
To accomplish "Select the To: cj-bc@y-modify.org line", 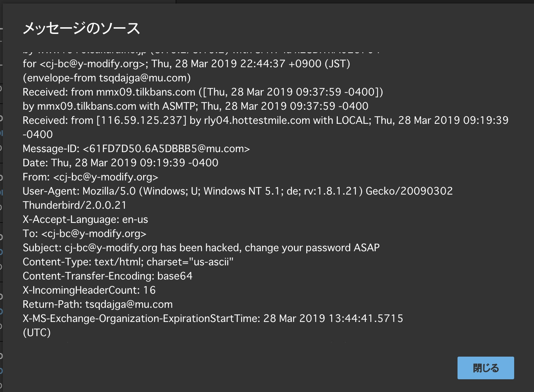I will (84, 234).
